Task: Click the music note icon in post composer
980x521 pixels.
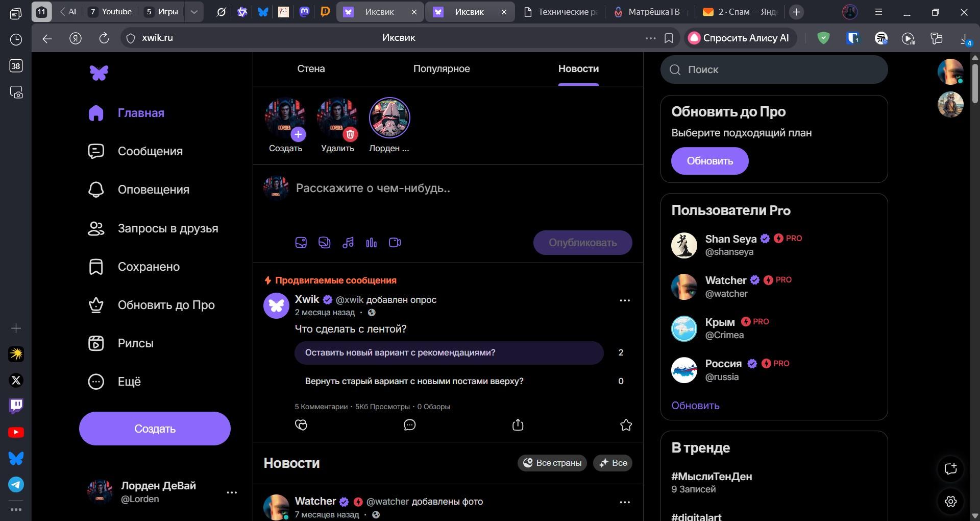Action: click(348, 243)
